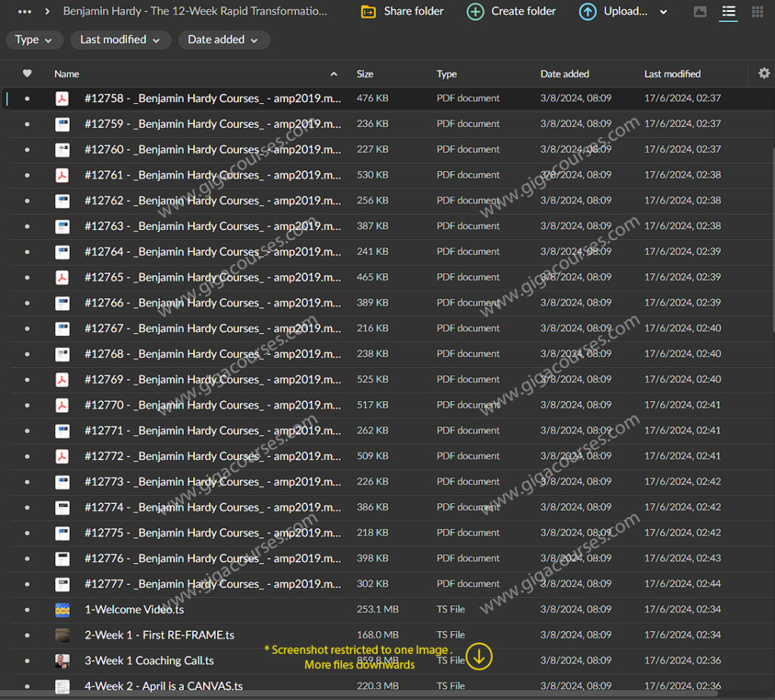Open the Last modified filter dropdown
The image size is (775, 700).
(120, 40)
